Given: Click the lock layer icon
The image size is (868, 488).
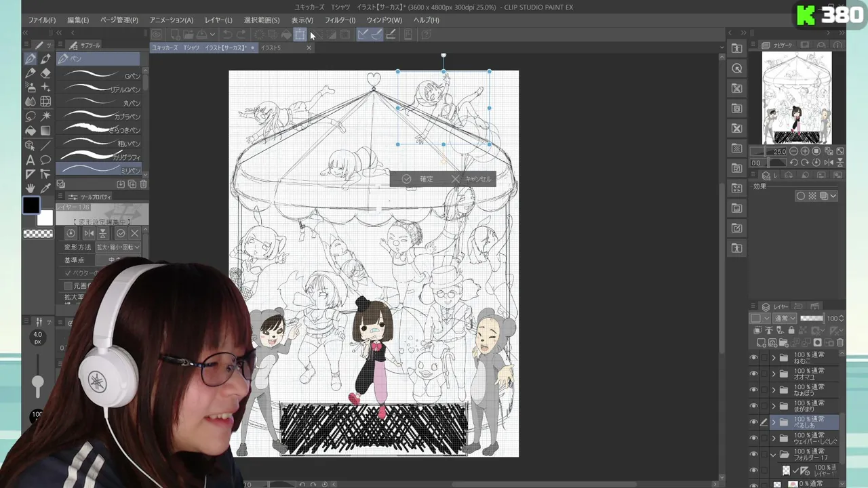Looking at the screenshot, I should 791,331.
